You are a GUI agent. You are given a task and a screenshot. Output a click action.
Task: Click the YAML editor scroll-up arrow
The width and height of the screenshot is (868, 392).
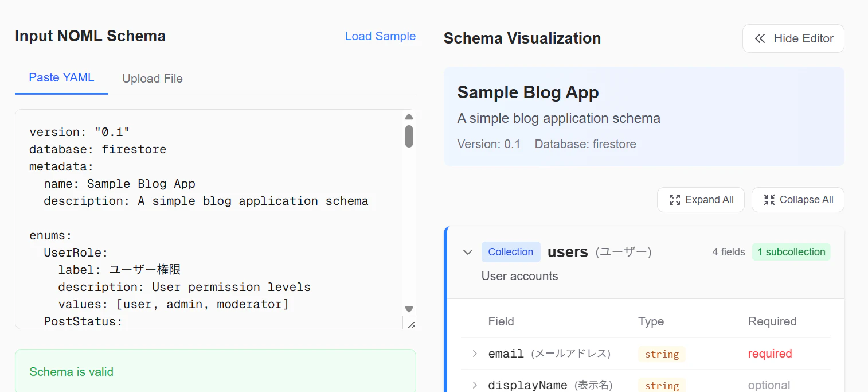click(x=409, y=117)
